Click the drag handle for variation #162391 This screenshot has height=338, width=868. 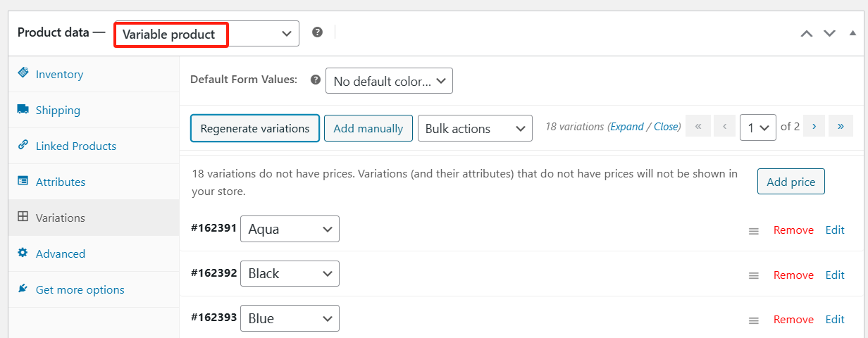click(753, 231)
